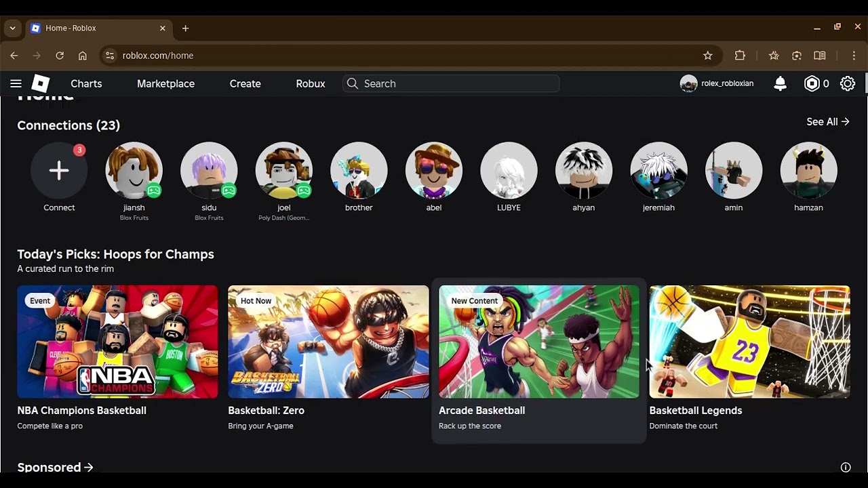868x488 pixels.
Task: Open jiansh's avatar
Action: pos(134,170)
